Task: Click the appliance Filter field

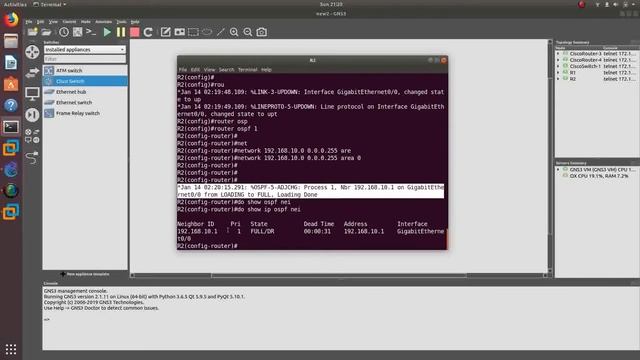Action: [85, 59]
